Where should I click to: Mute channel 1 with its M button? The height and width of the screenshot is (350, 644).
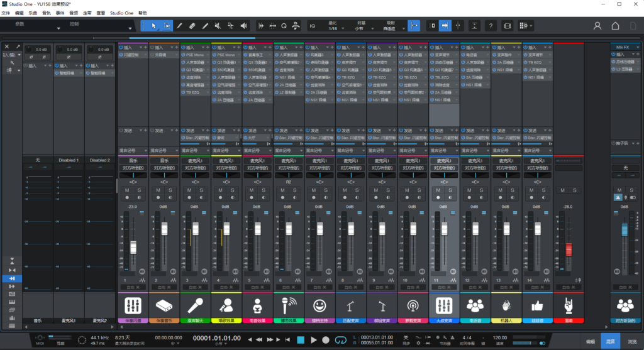coord(127,190)
